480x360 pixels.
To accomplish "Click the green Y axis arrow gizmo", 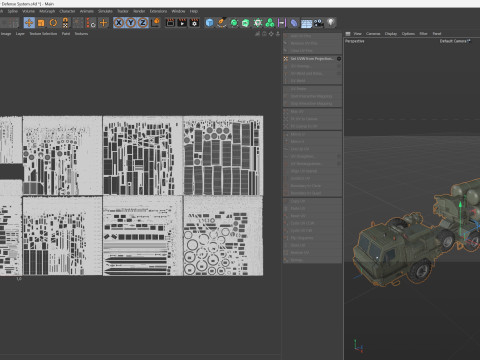I will point(460,205).
